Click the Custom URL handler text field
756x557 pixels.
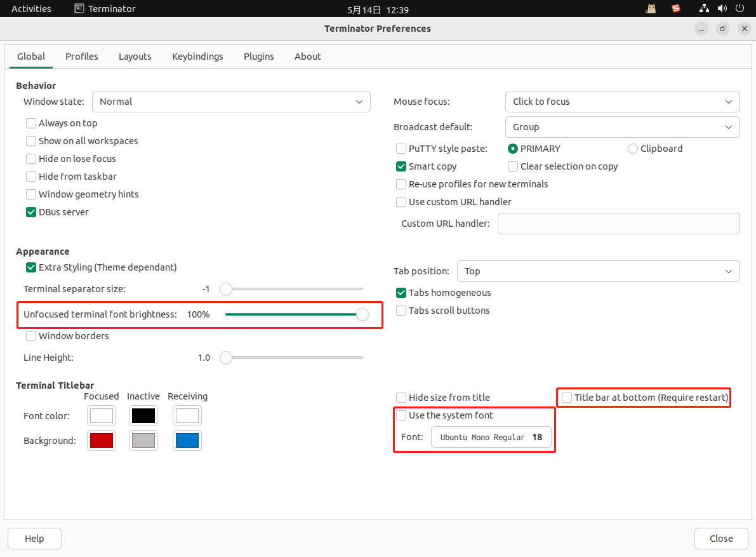tap(619, 224)
